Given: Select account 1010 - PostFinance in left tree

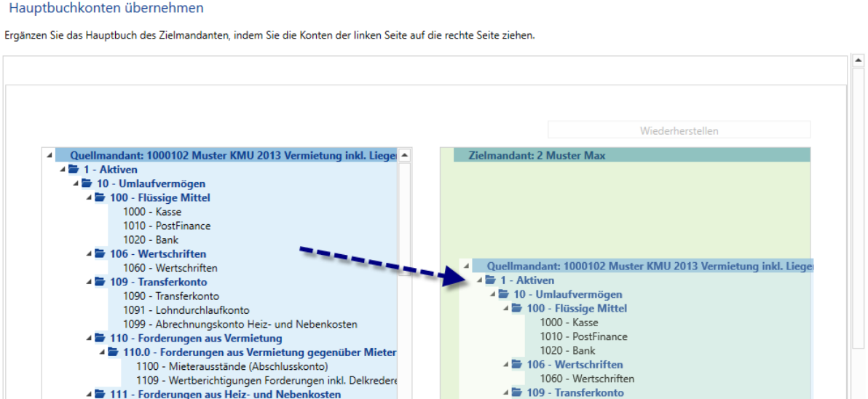Looking at the screenshot, I should pyautogui.click(x=167, y=226).
